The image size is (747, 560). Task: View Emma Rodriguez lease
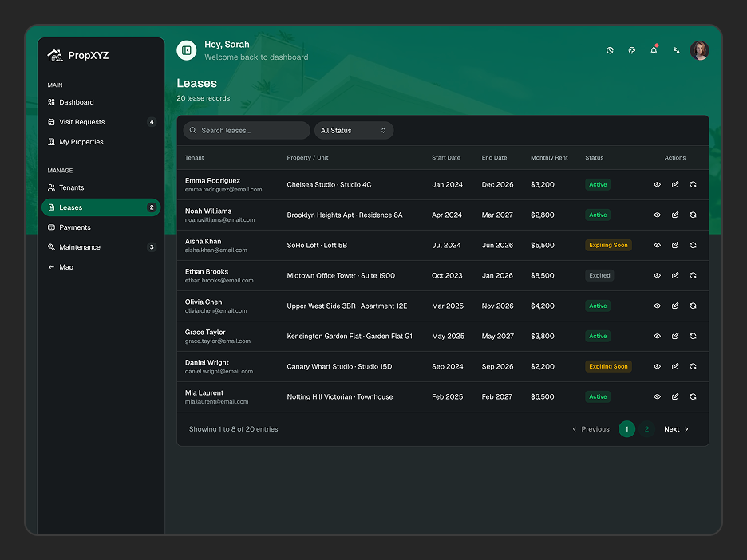[657, 185]
